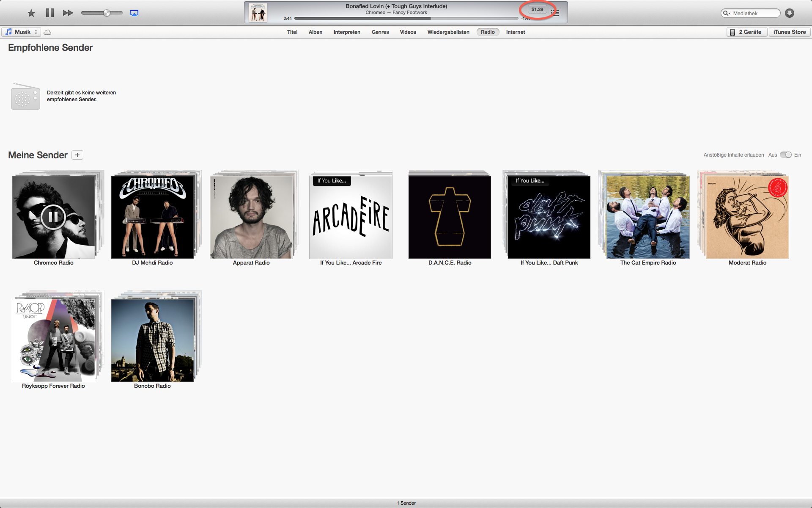Screen dimensions: 812x508
Task: Open the search magnifier options
Action: pos(727,13)
